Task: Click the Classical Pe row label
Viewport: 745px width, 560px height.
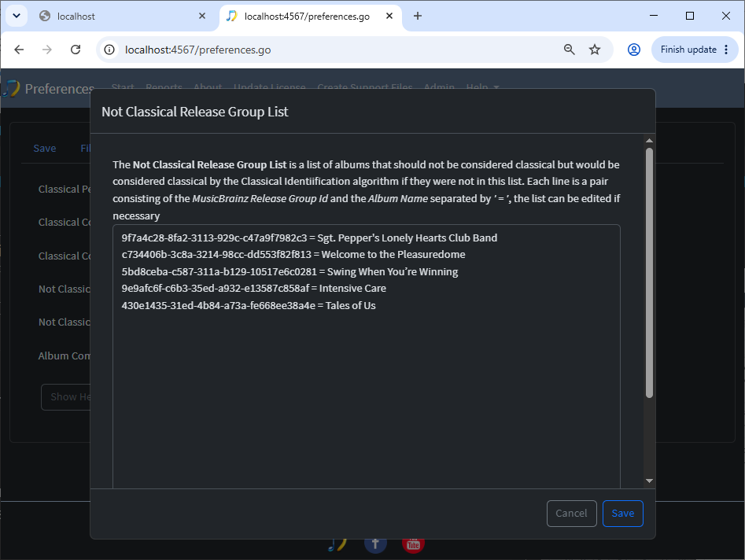Action: (65, 189)
